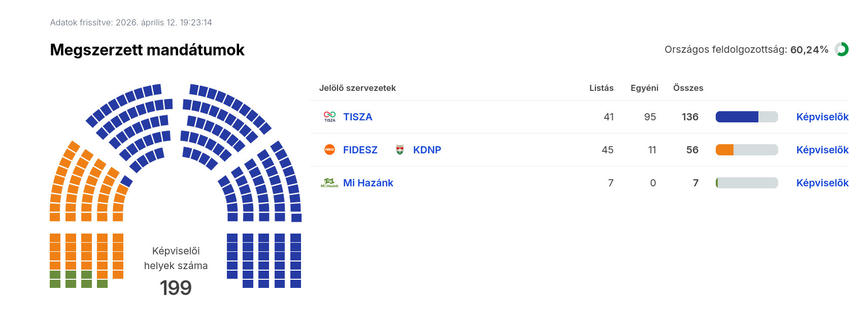Screen dimensions: 868x328
Task: Click the KDNP crest icon
Action: [400, 150]
